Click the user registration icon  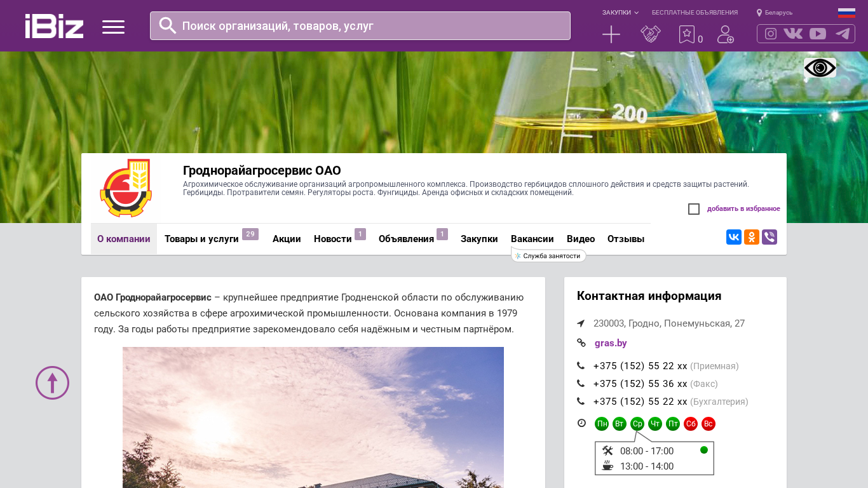point(725,34)
